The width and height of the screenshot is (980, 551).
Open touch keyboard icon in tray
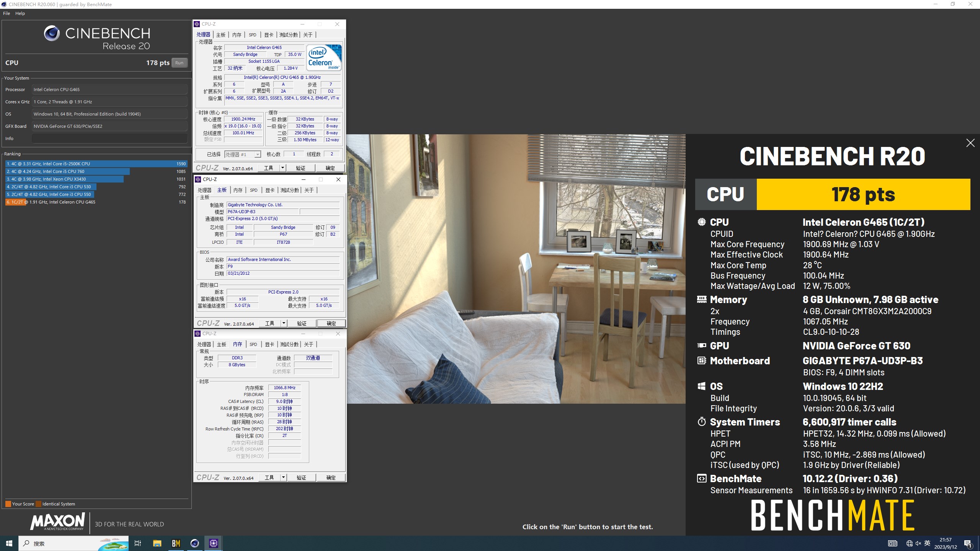892,543
